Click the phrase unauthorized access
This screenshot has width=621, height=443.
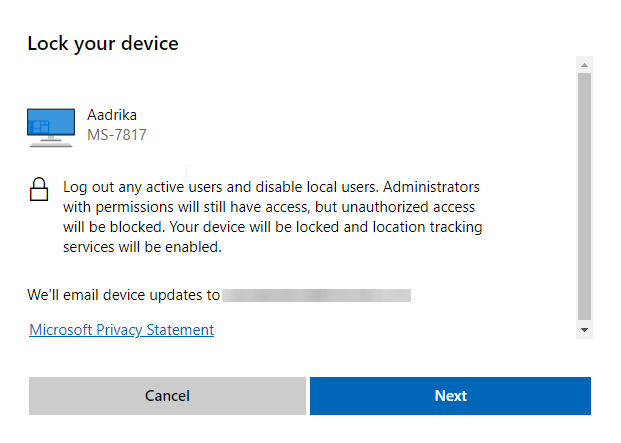pos(408,207)
